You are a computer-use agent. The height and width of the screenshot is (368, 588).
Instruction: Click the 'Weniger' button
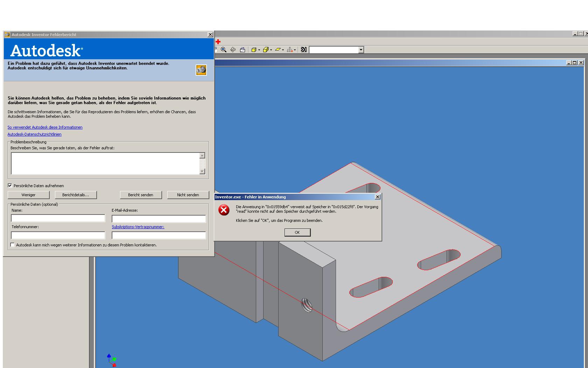(29, 195)
